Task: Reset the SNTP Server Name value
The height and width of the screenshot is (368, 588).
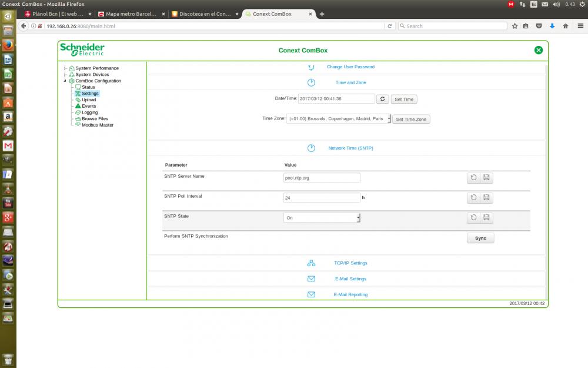Action: (x=473, y=178)
